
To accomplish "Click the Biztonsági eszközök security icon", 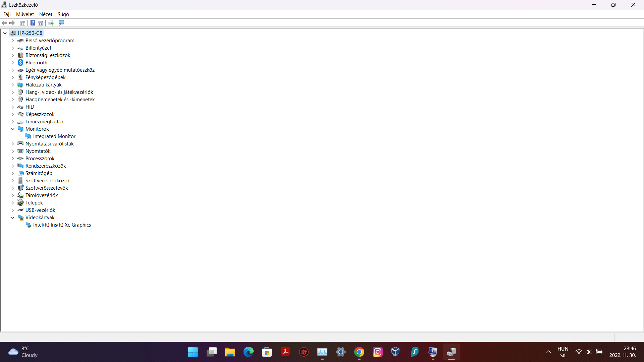I will point(20,55).
